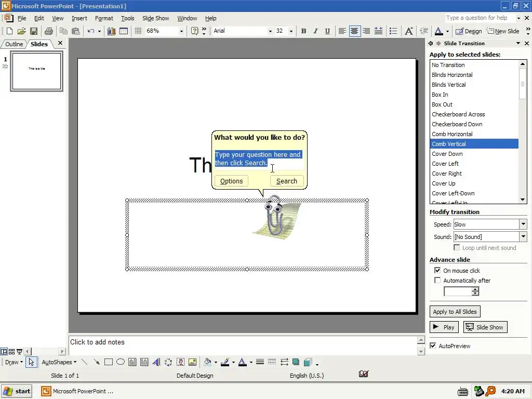Open the Slide Show menu

[x=155, y=18]
